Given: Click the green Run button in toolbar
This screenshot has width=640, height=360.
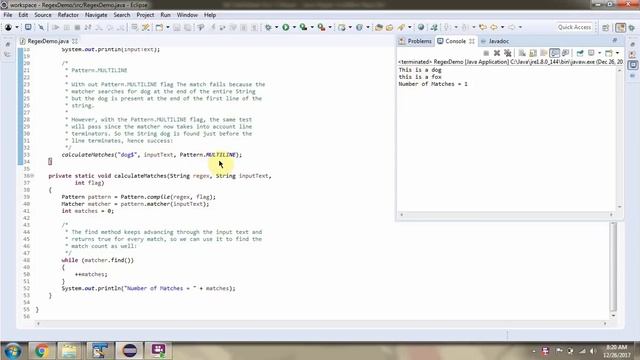Looking at the screenshot, I should pyautogui.click(x=286, y=27).
